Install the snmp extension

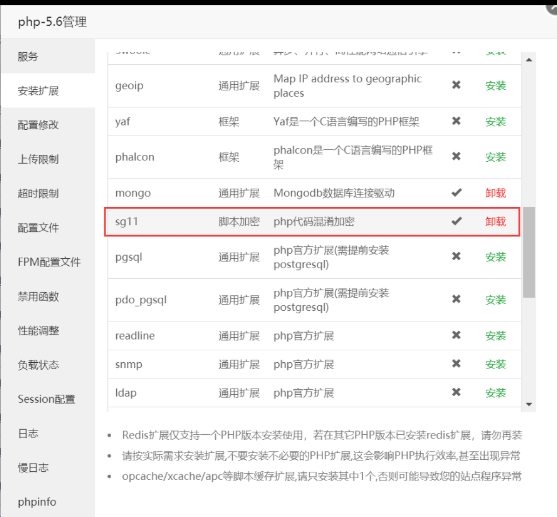[x=496, y=364]
